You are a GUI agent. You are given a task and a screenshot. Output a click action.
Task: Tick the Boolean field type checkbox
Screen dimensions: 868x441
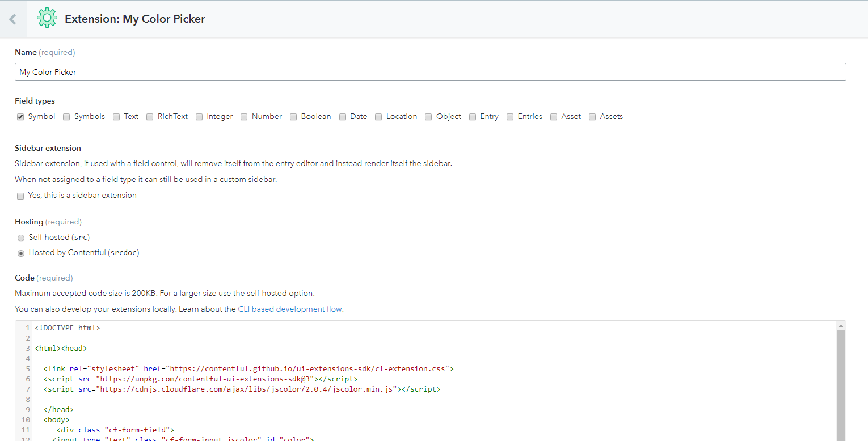(x=293, y=117)
